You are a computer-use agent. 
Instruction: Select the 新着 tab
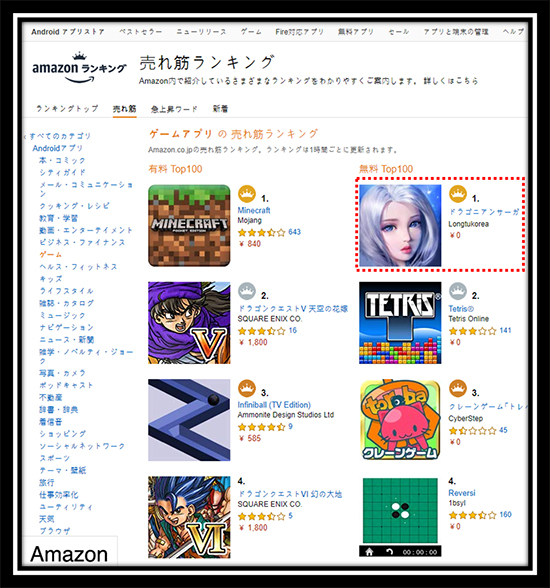point(220,109)
